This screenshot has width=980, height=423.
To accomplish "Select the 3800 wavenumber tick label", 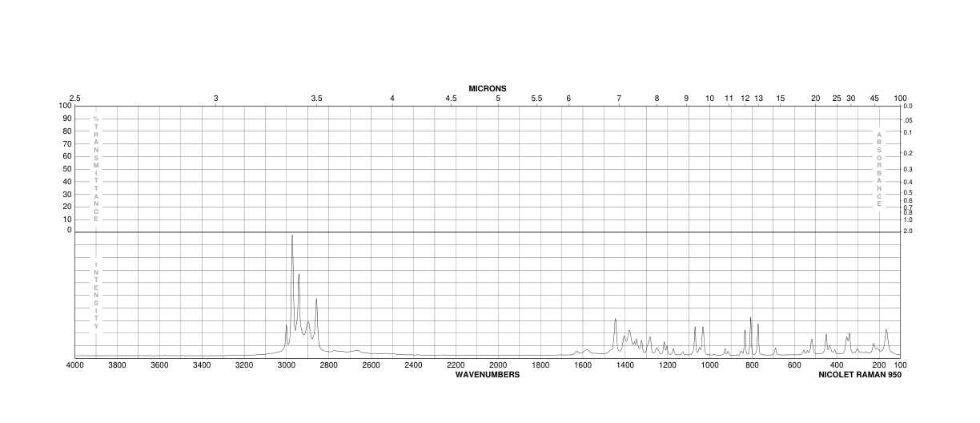I will coord(117,365).
